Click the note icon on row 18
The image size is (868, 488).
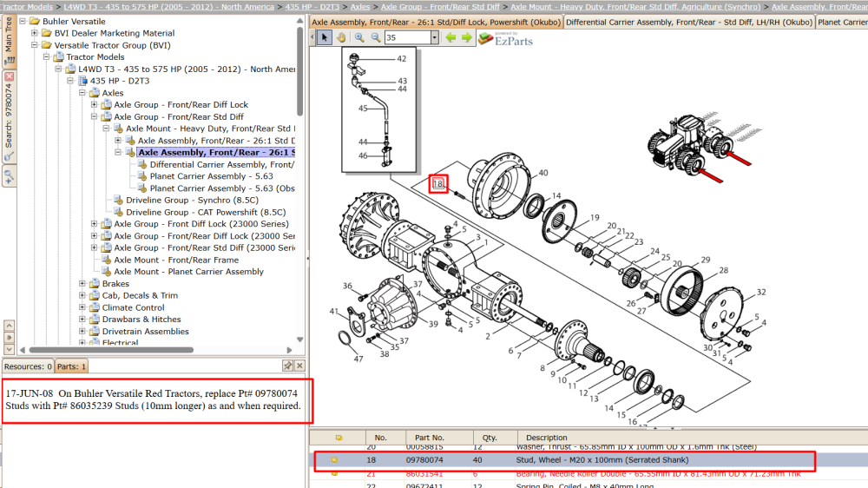point(335,459)
